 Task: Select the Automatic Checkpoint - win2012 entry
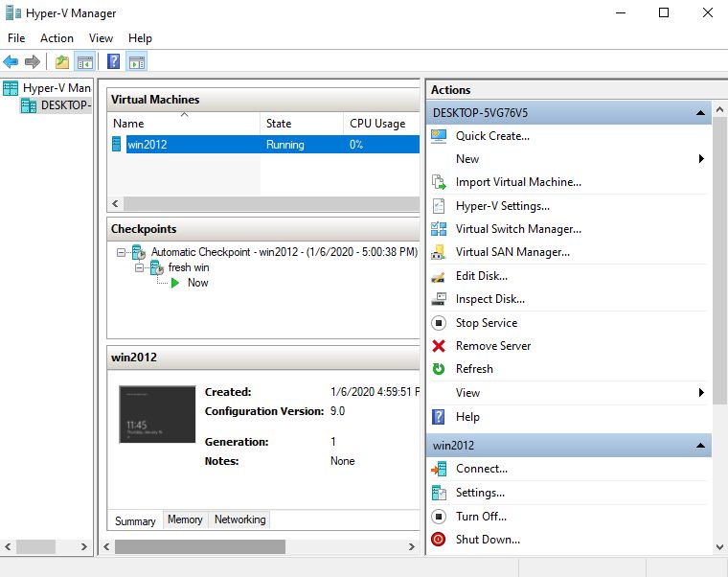[x=284, y=252]
